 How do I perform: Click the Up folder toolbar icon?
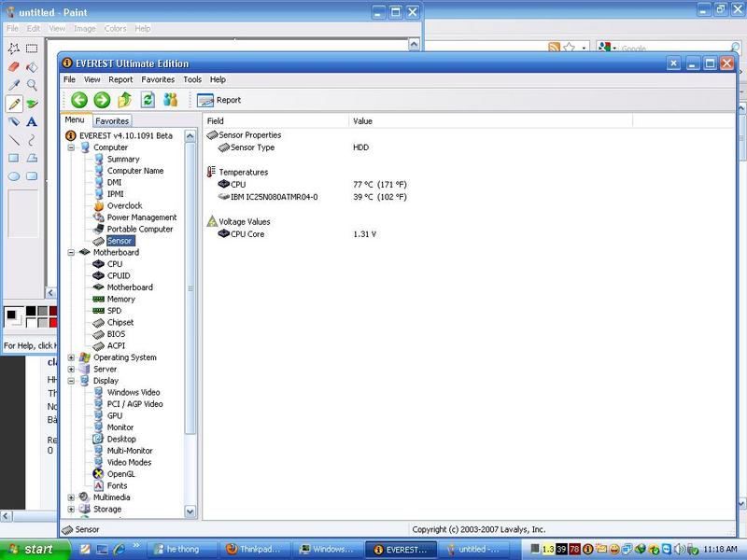point(125,100)
